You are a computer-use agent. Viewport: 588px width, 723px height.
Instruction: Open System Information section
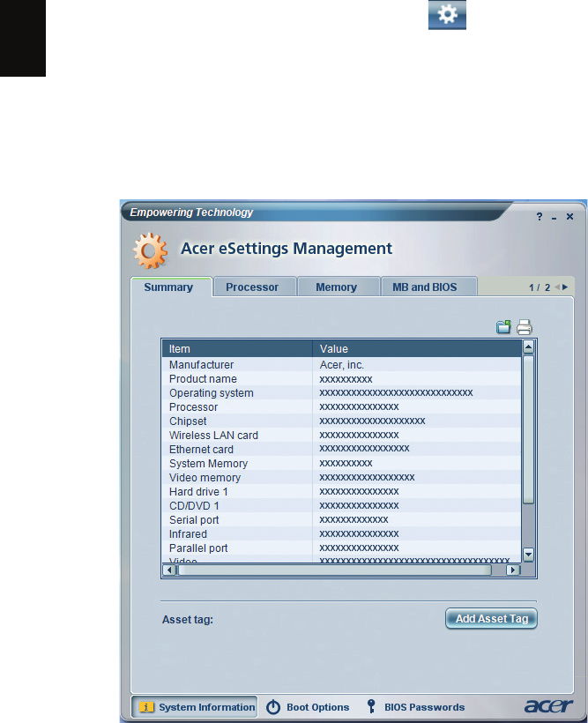click(x=195, y=706)
